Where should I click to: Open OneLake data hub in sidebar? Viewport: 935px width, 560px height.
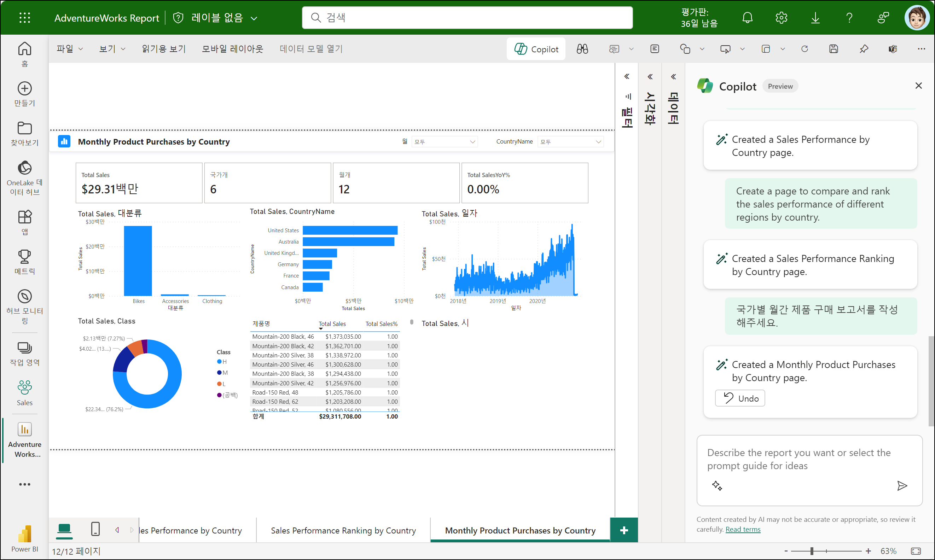(x=24, y=177)
